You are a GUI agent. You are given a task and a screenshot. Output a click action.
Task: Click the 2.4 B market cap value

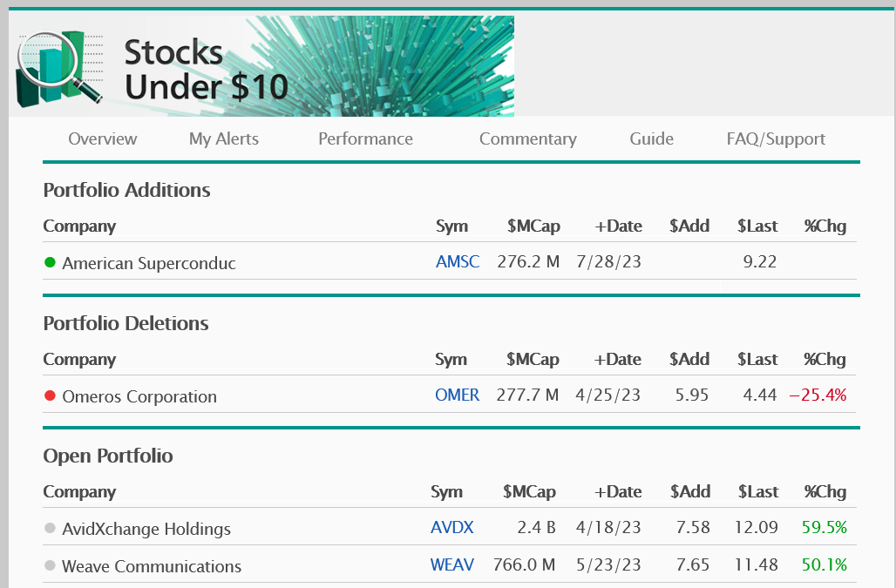click(536, 527)
